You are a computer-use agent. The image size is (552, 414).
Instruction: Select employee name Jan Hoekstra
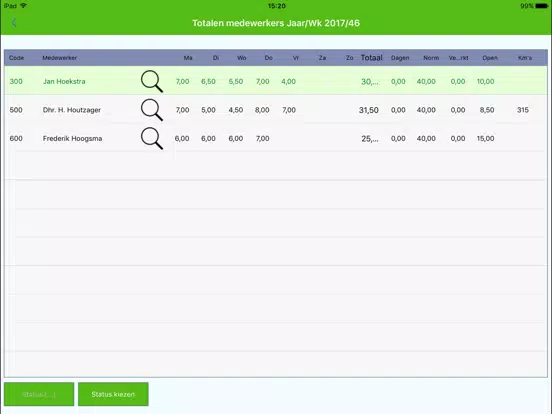[64, 81]
